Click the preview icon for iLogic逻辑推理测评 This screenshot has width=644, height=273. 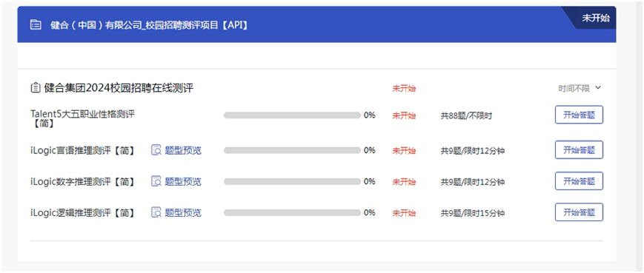pos(156,213)
